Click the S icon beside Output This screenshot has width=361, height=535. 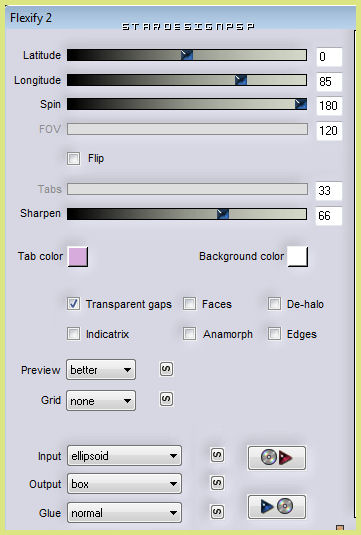217,483
